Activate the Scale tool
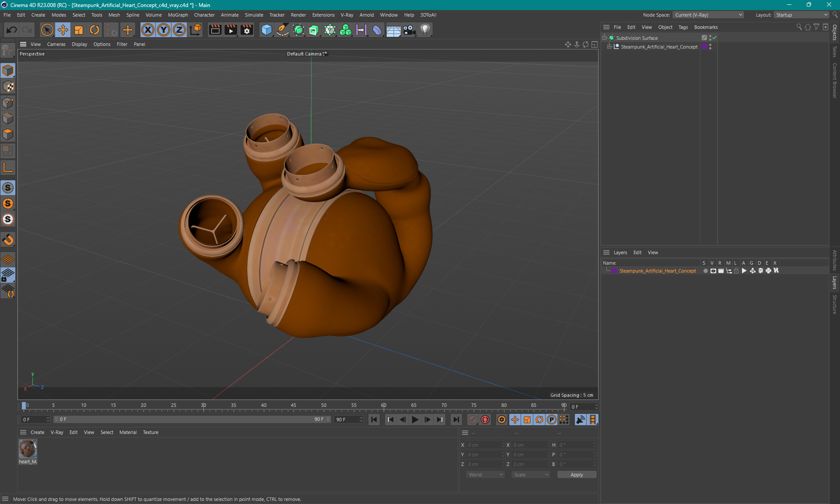The image size is (840, 504). point(79,29)
